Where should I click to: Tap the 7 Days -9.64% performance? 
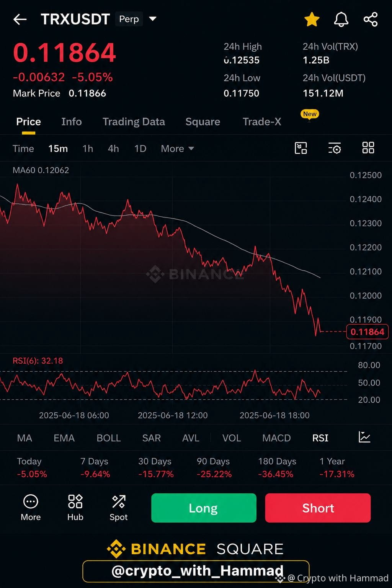point(95,468)
